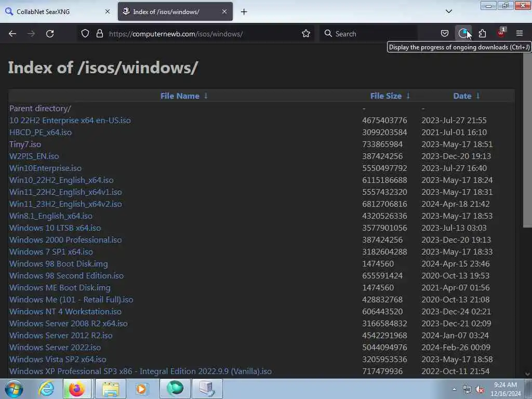The height and width of the screenshot is (399, 532).
Task: Switch to Firefox on the taskbar
Action: [x=77, y=389]
